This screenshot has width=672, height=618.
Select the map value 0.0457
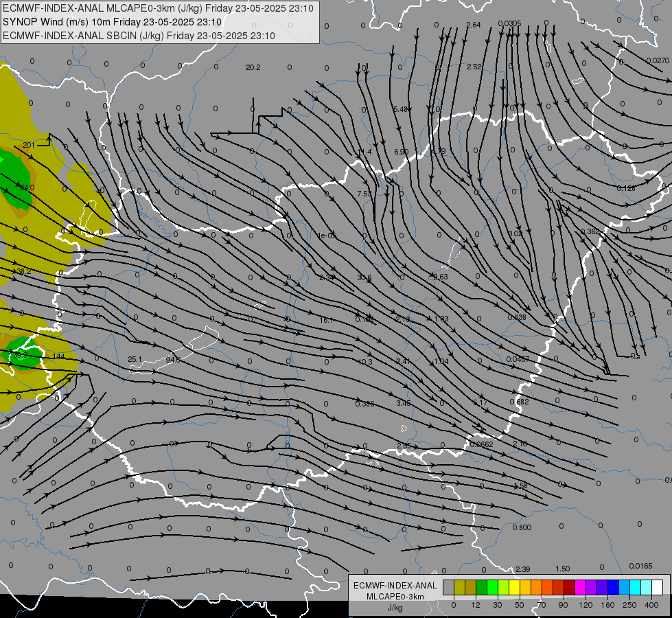click(x=518, y=359)
